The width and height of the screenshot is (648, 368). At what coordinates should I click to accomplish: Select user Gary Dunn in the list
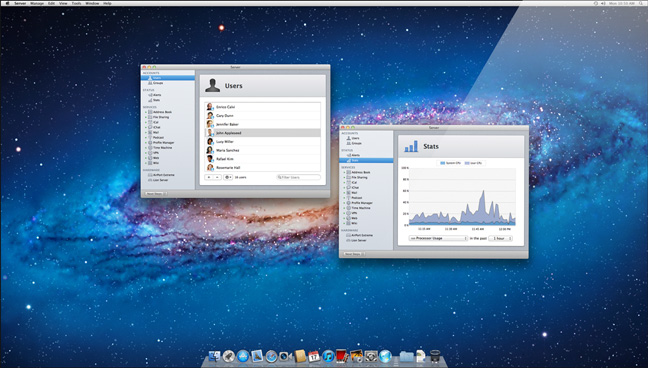click(262, 116)
